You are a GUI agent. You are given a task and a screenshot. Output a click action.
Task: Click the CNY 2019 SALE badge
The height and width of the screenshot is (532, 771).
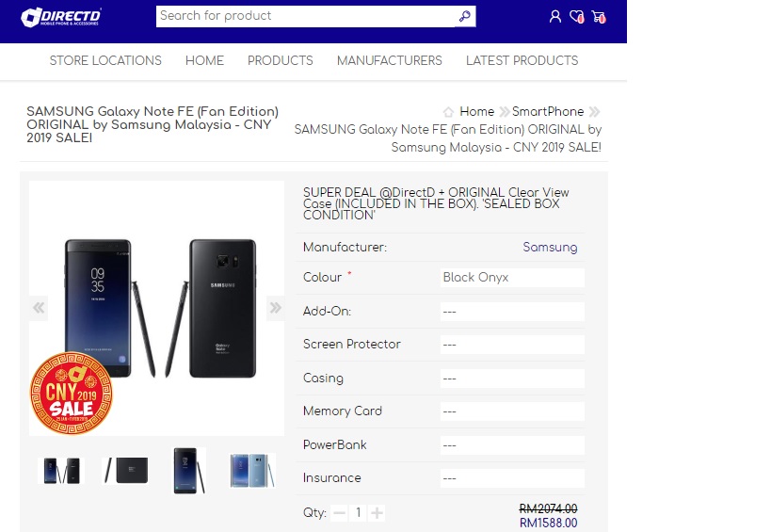[x=72, y=393]
